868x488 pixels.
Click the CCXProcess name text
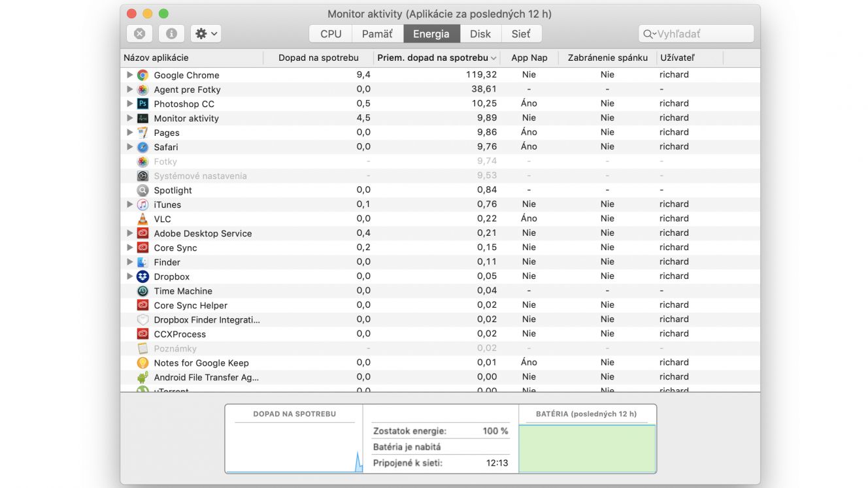coord(180,334)
